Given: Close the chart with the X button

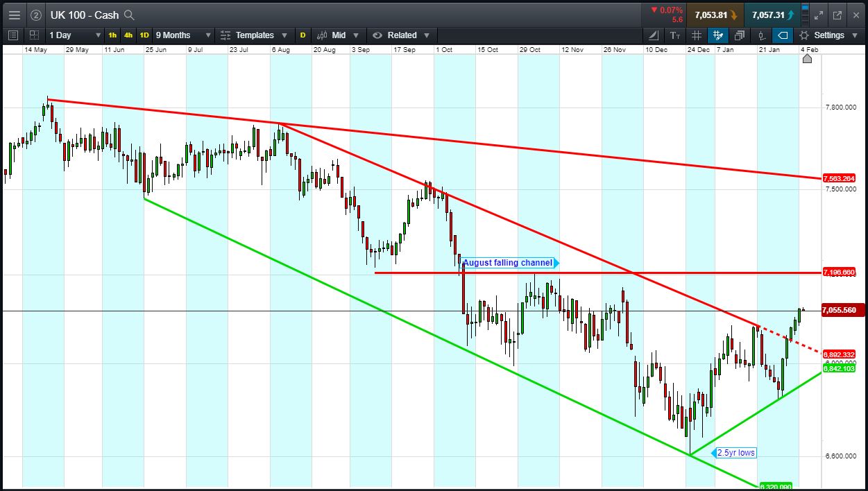Looking at the screenshot, I should pos(856,15).
